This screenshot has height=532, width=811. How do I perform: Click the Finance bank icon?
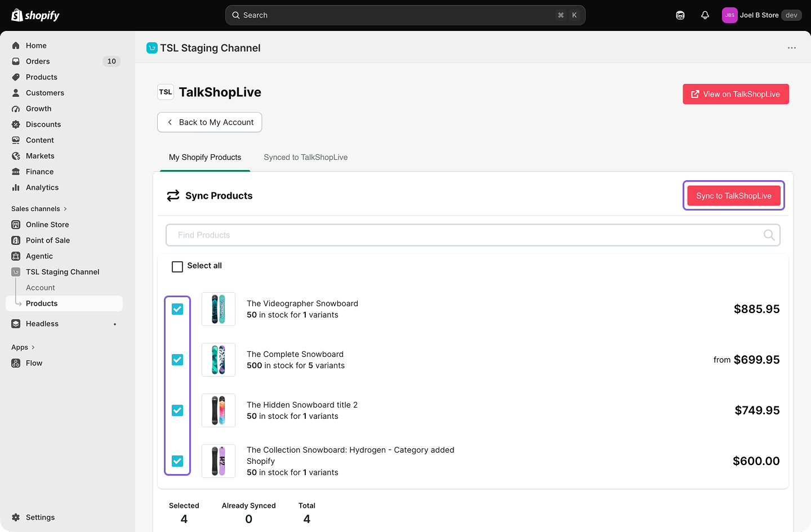[16, 172]
